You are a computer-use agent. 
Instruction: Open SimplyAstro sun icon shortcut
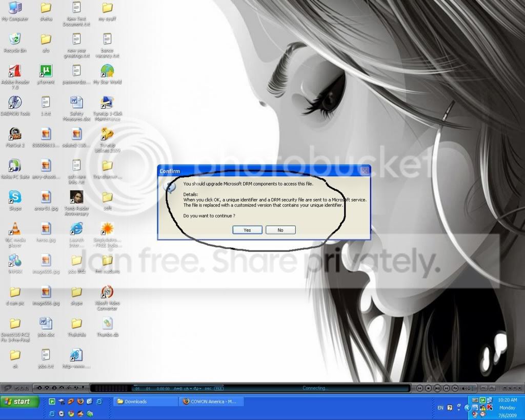[x=107, y=235]
